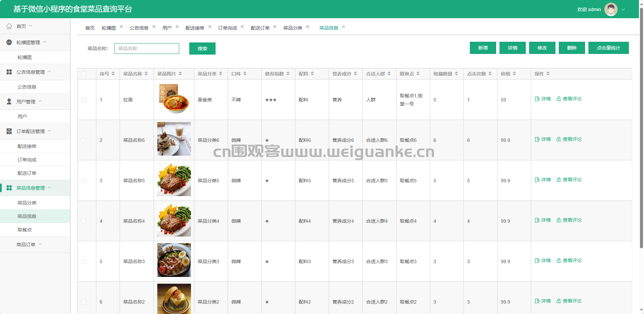Click the 用户管理 person icon

9,102
